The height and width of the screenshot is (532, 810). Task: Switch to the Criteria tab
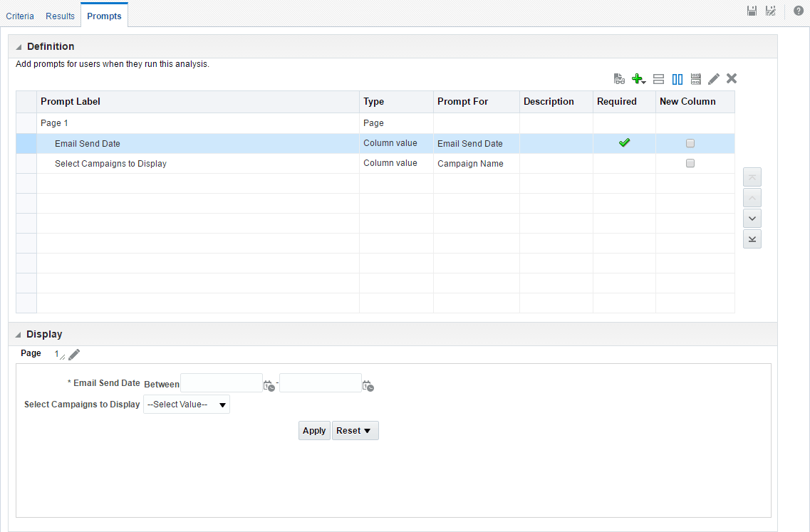(x=20, y=16)
